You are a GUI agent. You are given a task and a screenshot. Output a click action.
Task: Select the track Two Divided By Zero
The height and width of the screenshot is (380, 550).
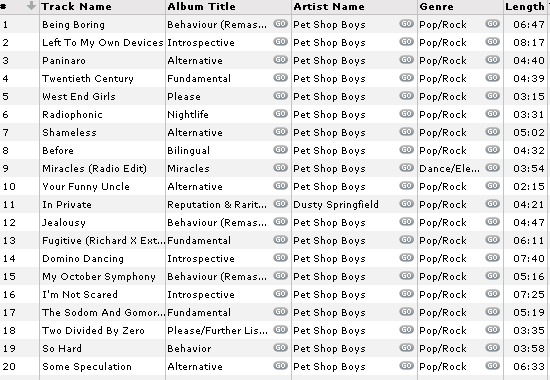(x=93, y=331)
